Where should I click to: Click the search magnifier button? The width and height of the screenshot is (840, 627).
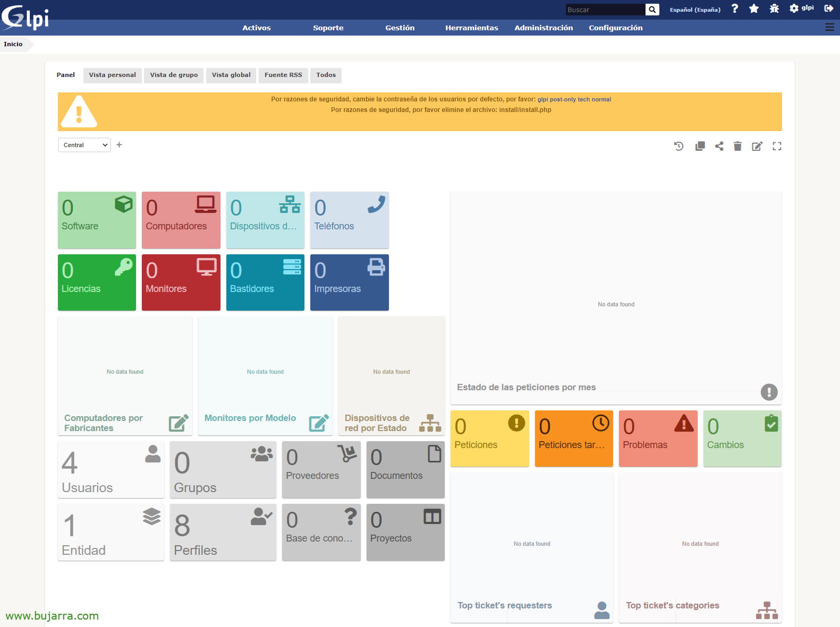tap(652, 10)
